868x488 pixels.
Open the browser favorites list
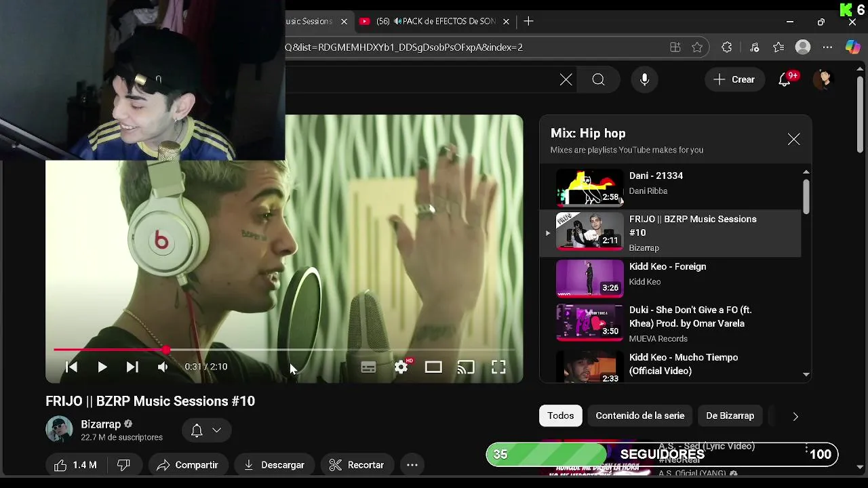coord(778,47)
